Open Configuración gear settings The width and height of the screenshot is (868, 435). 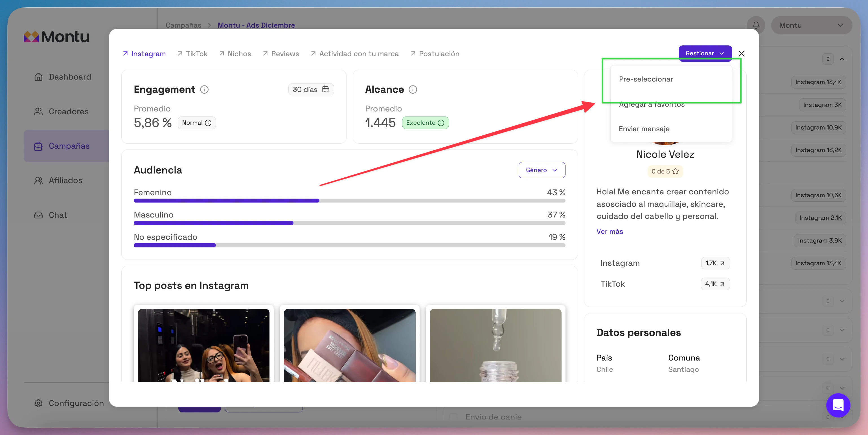click(69, 403)
